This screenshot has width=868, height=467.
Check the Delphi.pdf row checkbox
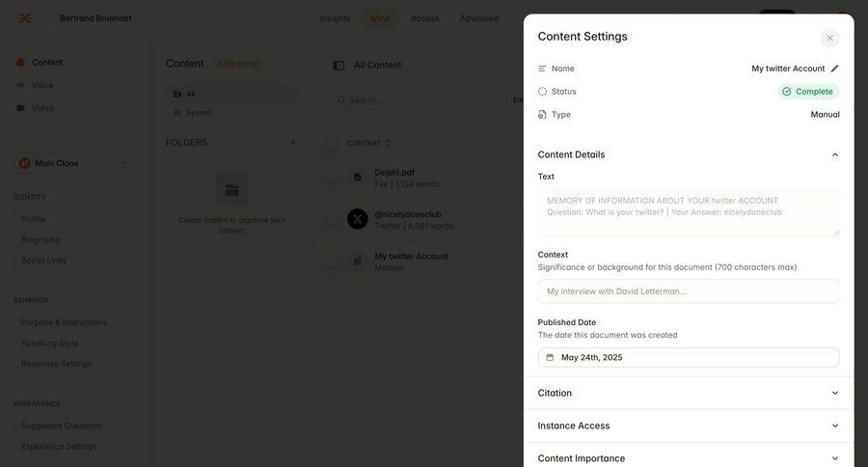click(x=333, y=178)
